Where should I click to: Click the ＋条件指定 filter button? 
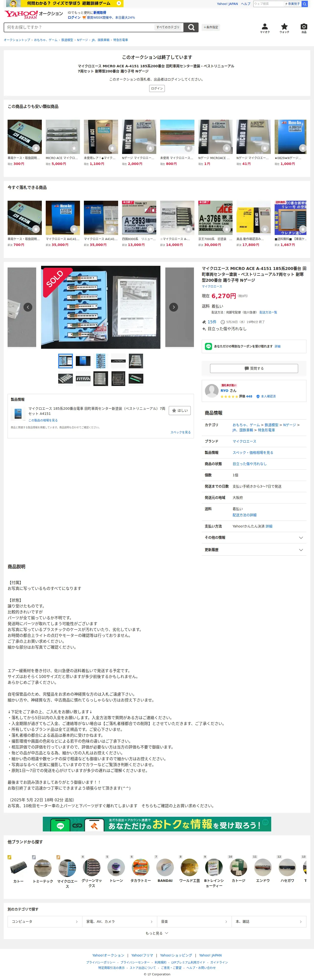click(x=211, y=27)
